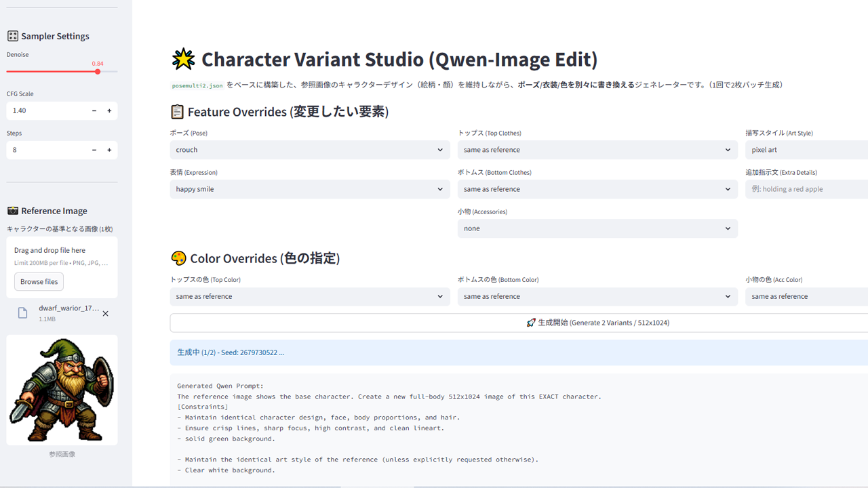Click the Browse files button

pos(39,281)
